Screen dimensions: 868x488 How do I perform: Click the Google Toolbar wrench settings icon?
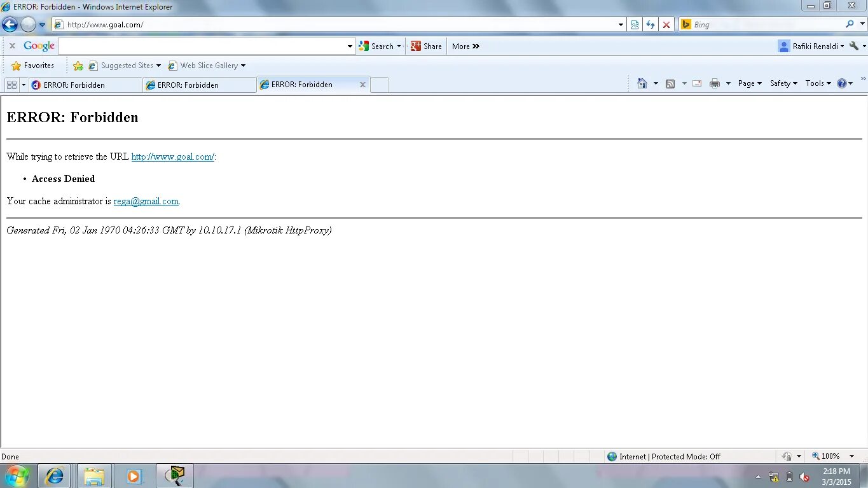pyautogui.click(x=854, y=46)
